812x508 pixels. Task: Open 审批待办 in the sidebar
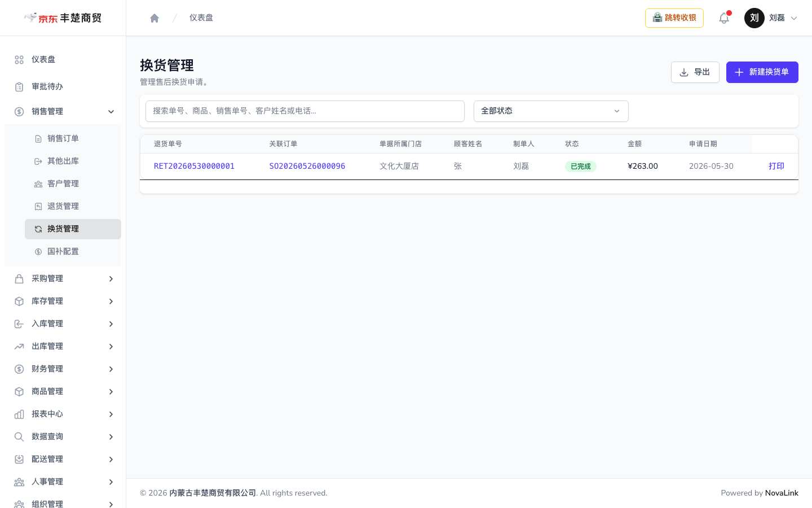coord(63,87)
